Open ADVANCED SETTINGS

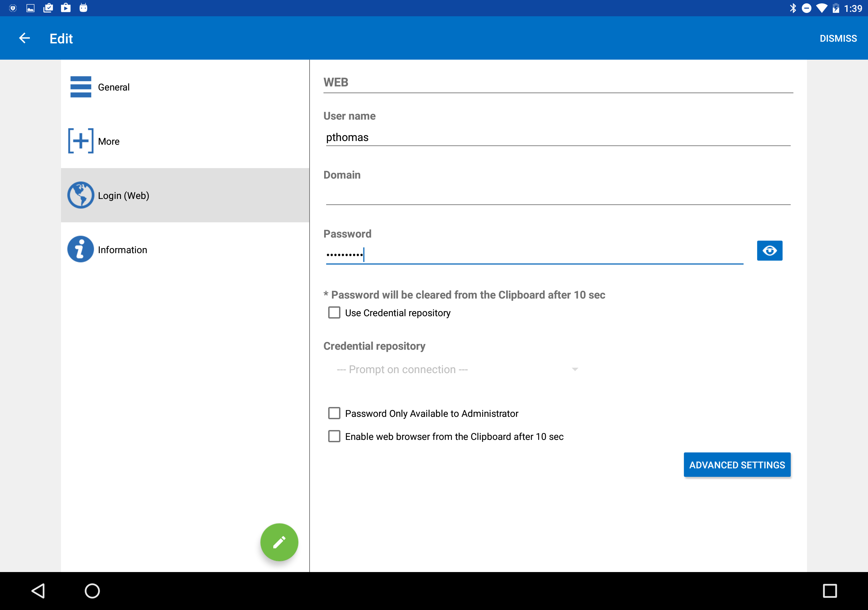(x=737, y=465)
